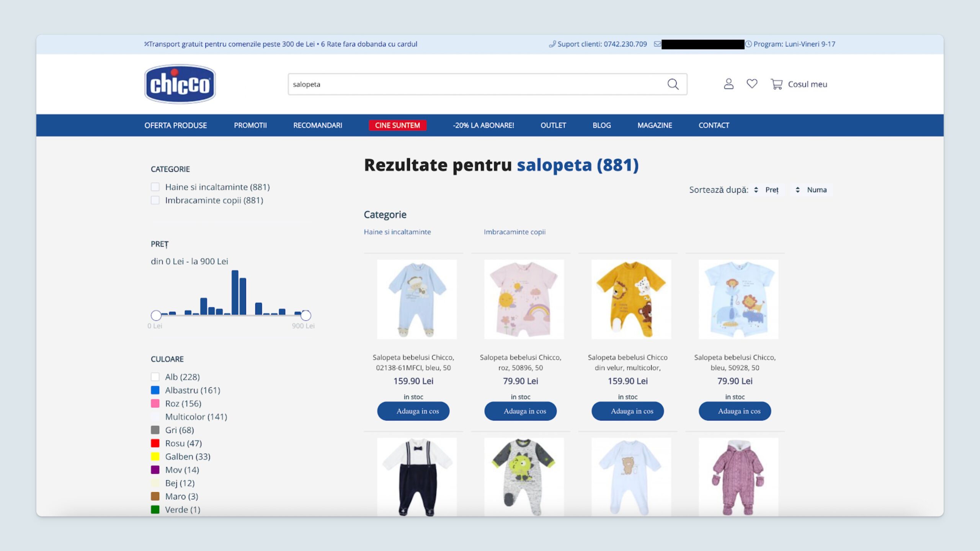Open the Outlet menu item
The width and height of the screenshot is (980, 551).
[553, 126]
